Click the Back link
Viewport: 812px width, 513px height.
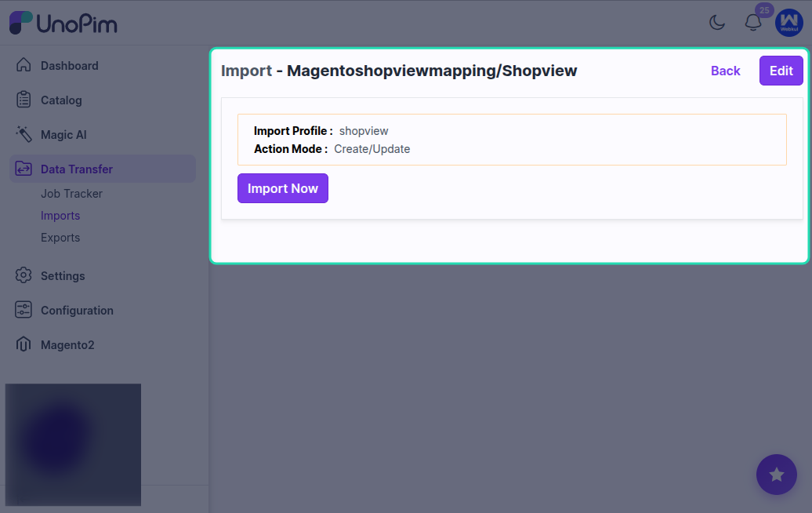[725, 71]
